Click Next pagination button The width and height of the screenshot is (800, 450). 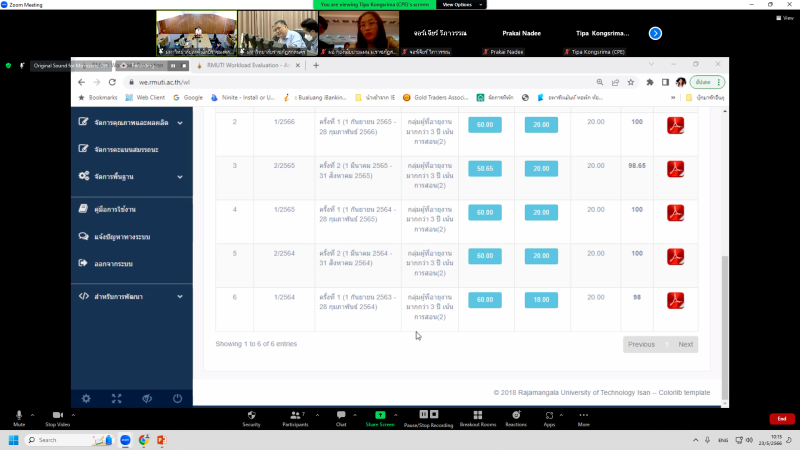[x=685, y=344]
